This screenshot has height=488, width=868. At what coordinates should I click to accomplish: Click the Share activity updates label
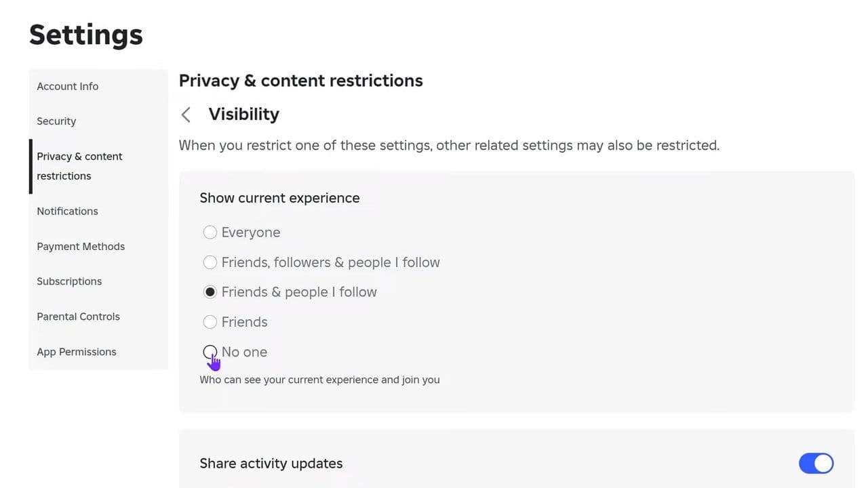271,464
